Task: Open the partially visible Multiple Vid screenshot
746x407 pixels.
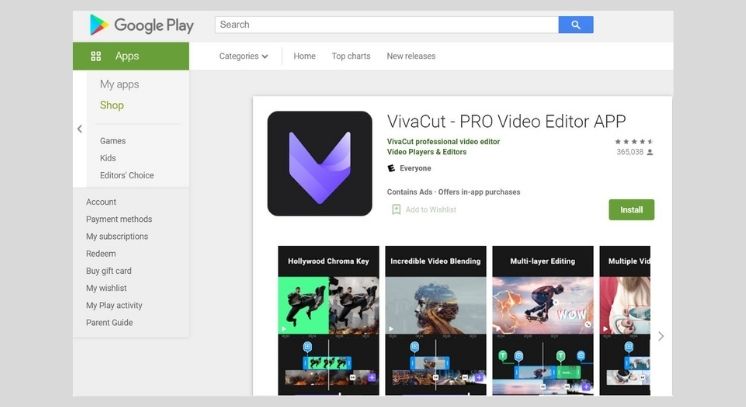Action: [625, 320]
